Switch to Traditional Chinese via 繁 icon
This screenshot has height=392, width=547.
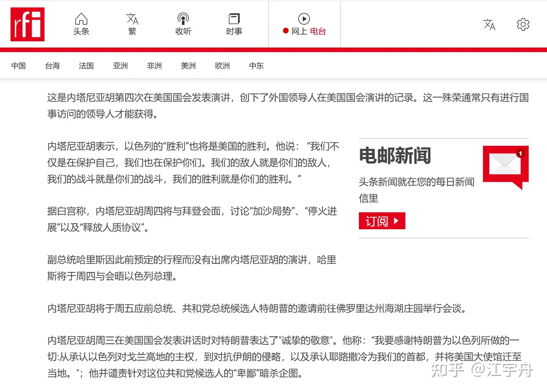pyautogui.click(x=132, y=24)
